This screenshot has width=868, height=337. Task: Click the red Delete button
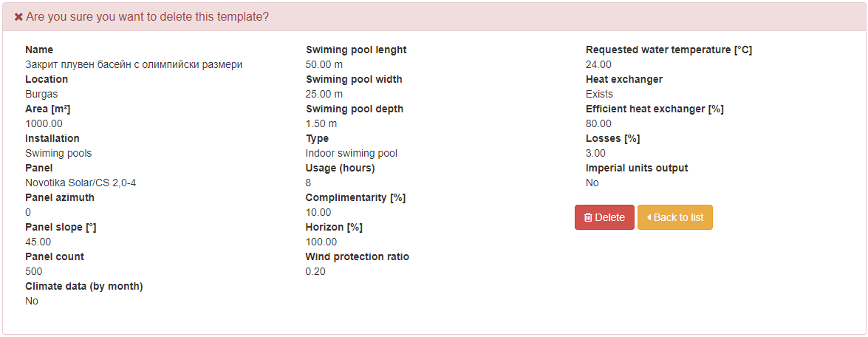(x=604, y=217)
